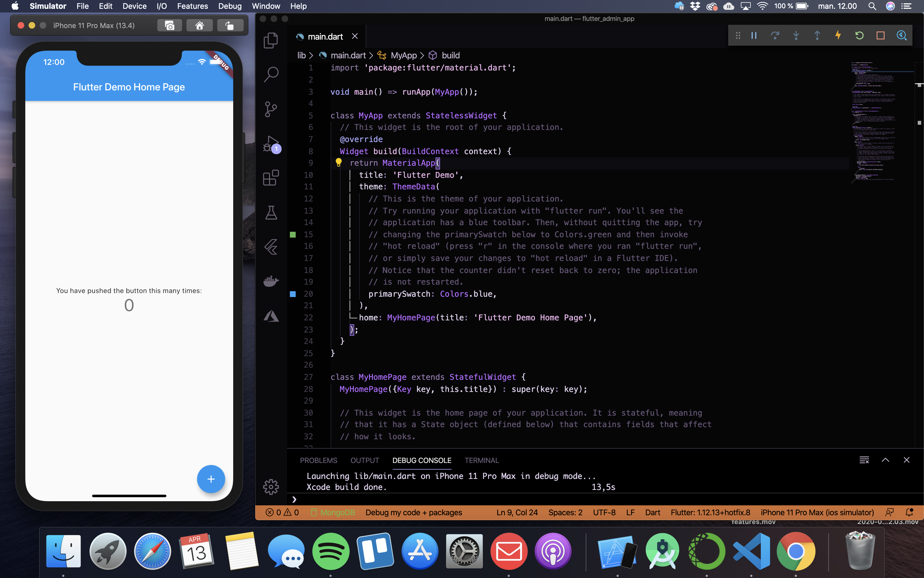The image size is (924, 578).
Task: Open the Azure view
Action: 271,316
